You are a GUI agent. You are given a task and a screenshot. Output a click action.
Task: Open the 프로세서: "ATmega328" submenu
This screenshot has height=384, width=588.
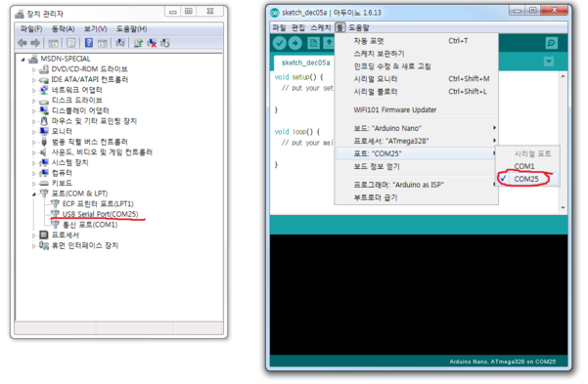(x=416, y=141)
